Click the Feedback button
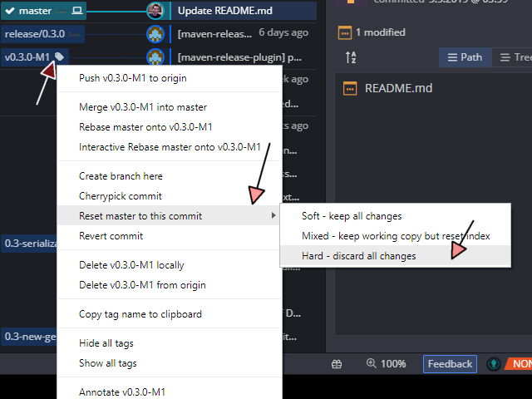532x399 pixels. [450, 364]
